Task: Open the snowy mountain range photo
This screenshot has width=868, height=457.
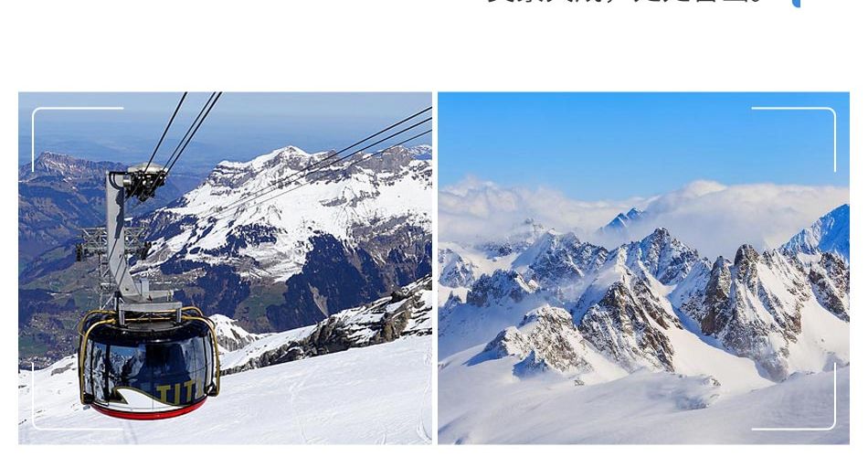Action: click(x=643, y=268)
